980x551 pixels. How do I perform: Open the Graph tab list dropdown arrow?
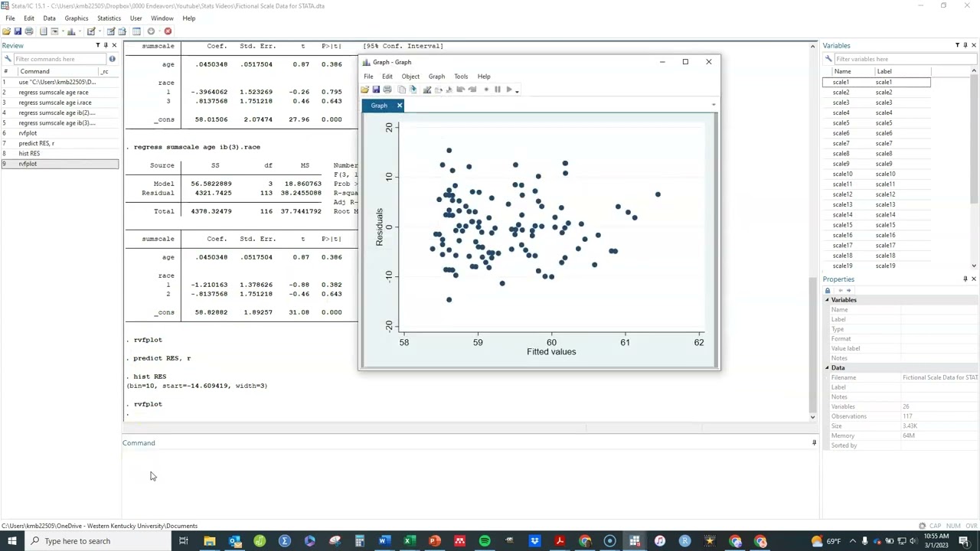click(x=714, y=106)
